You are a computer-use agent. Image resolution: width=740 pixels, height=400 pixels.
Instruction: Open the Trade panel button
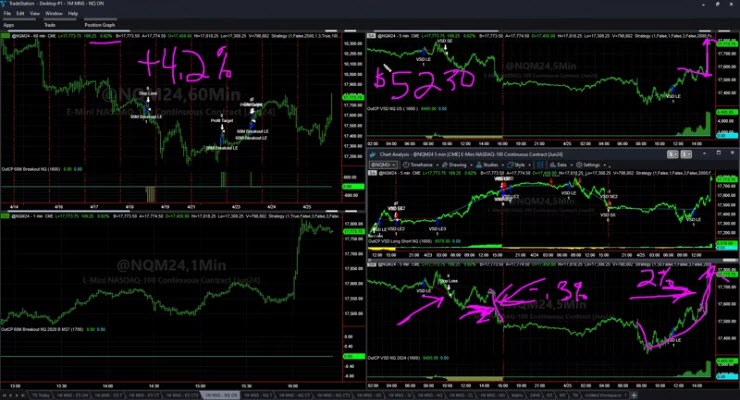pyautogui.click(x=50, y=25)
